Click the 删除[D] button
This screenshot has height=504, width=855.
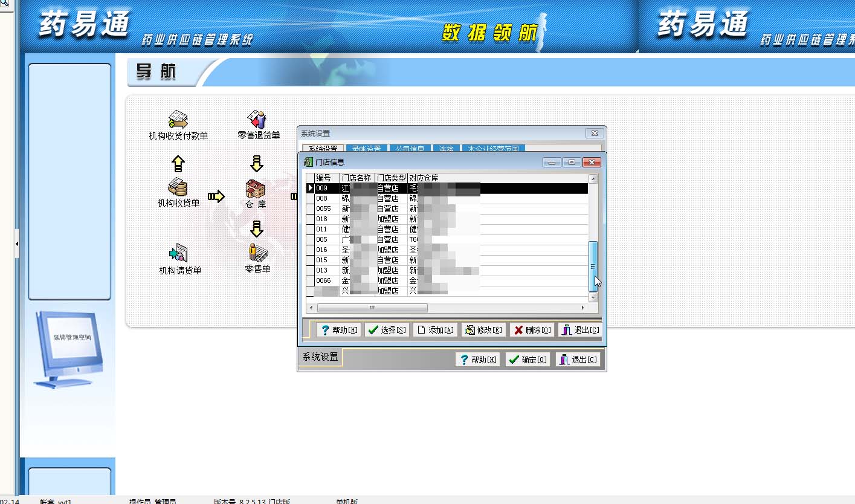point(532,330)
